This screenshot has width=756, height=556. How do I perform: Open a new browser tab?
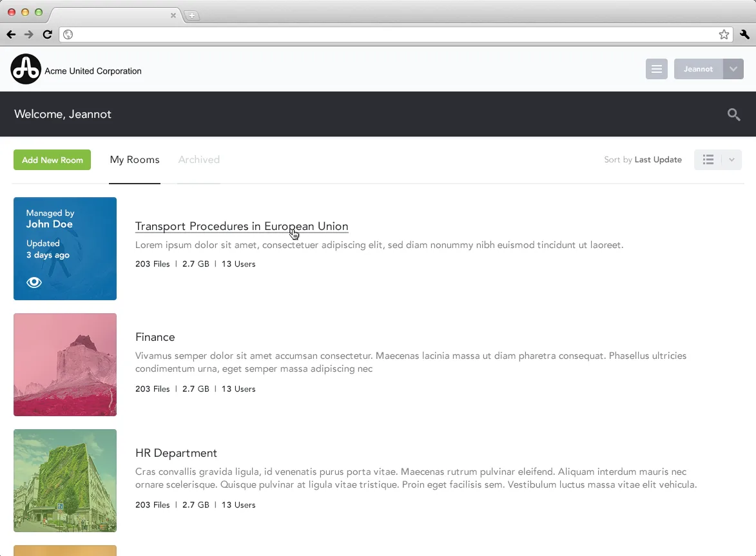tap(192, 15)
